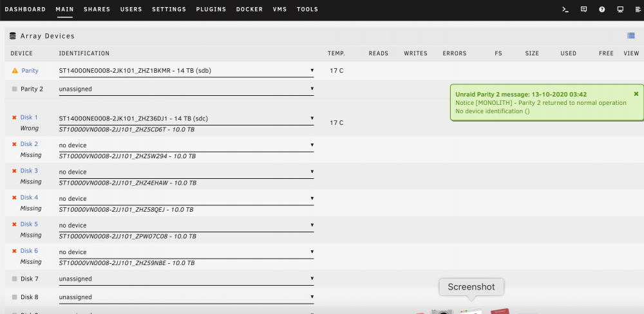
Task: Open the Disk 2 link
Action: 29,144
